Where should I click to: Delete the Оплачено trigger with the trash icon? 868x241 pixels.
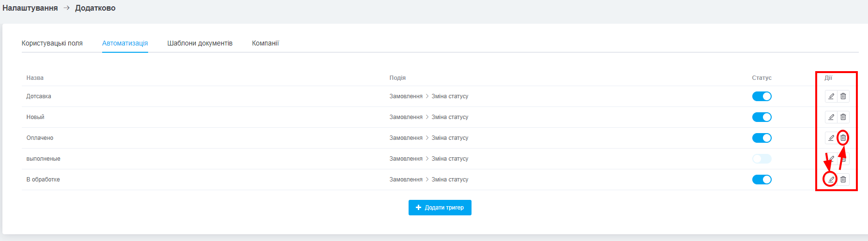coord(843,138)
